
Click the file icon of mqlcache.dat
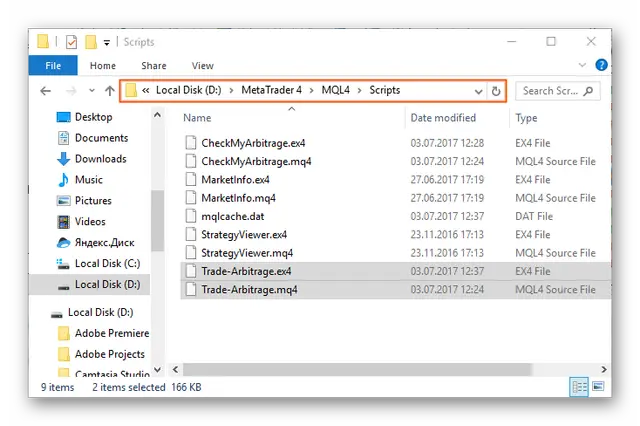click(x=191, y=216)
